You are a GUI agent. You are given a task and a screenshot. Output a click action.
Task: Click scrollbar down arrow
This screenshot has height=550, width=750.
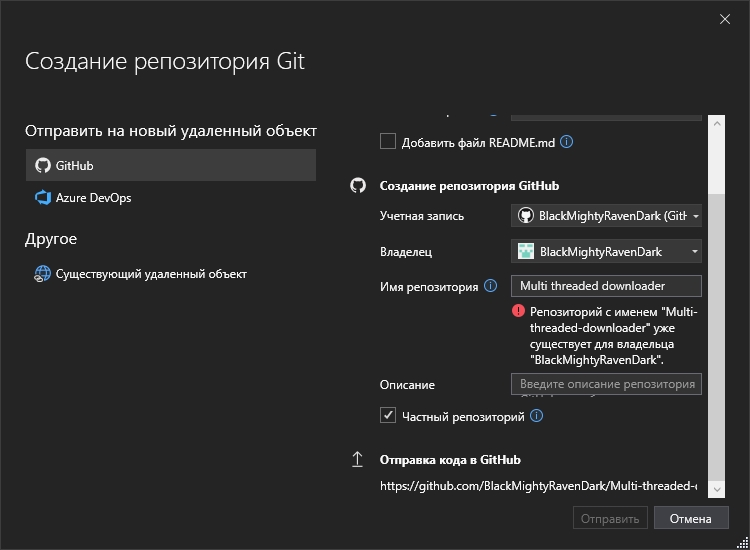(x=717, y=489)
